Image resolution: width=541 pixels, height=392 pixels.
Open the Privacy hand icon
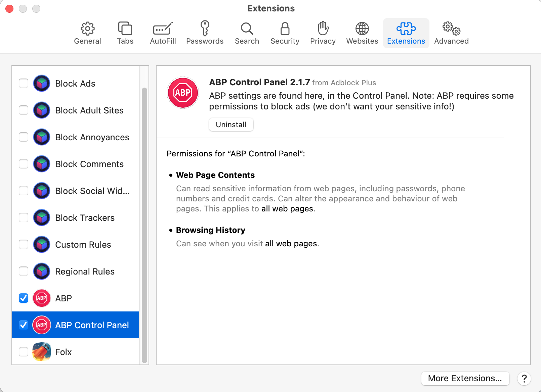[323, 28]
